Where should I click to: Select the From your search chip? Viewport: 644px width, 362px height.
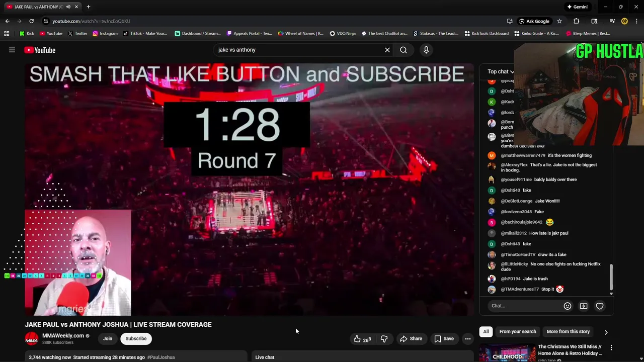coord(518,332)
